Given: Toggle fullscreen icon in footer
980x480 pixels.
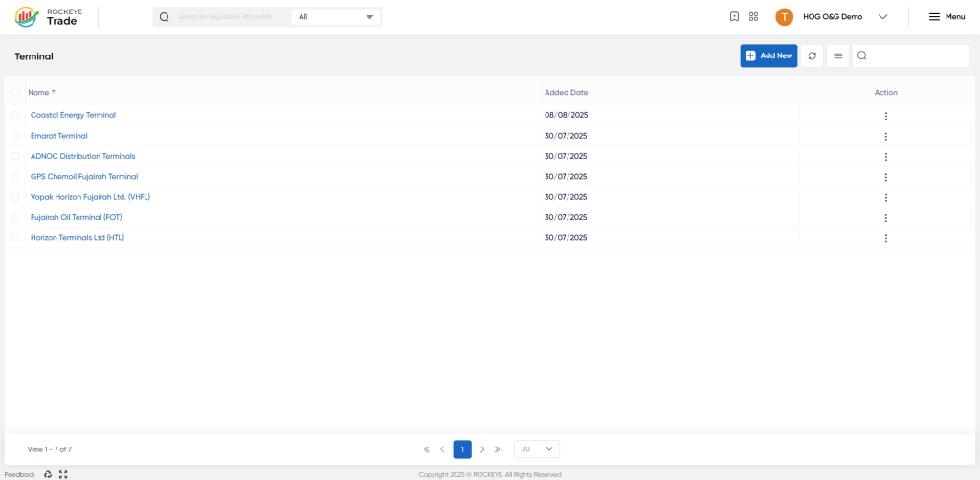Looking at the screenshot, I should pyautogui.click(x=63, y=474).
